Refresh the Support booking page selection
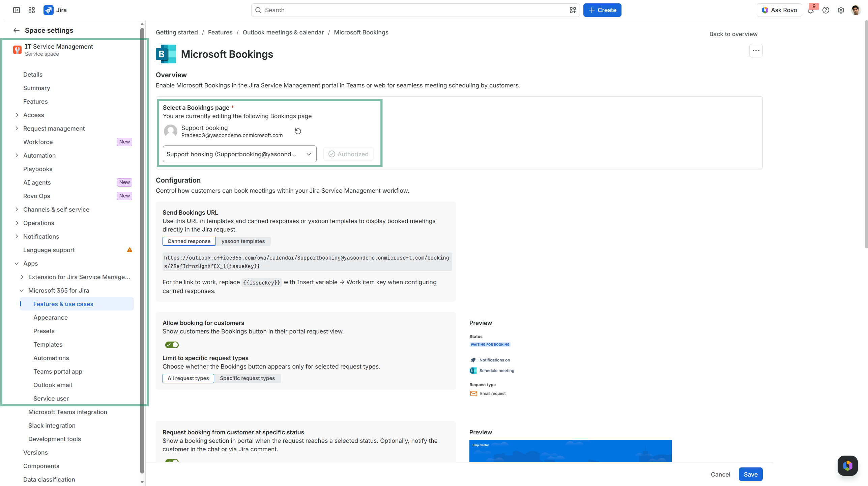868x486 pixels. click(x=298, y=131)
